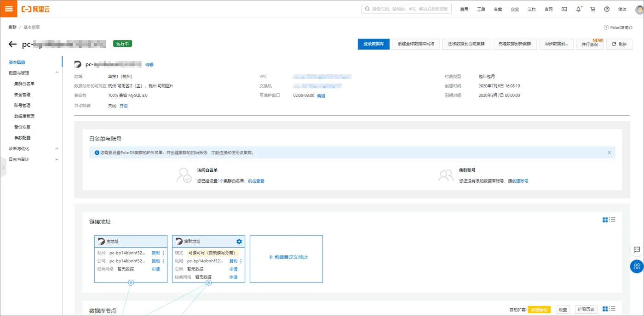The height and width of the screenshot is (316, 644).
Task: Click 克隆数据到新集群 button
Action: 514,44
